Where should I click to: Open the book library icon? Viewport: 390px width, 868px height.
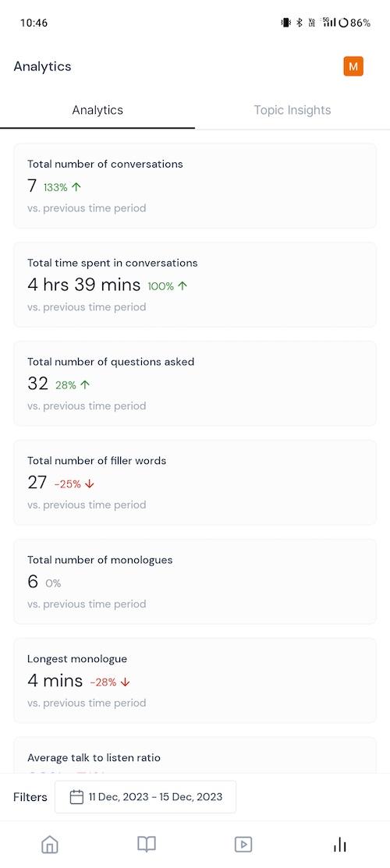[x=147, y=844]
